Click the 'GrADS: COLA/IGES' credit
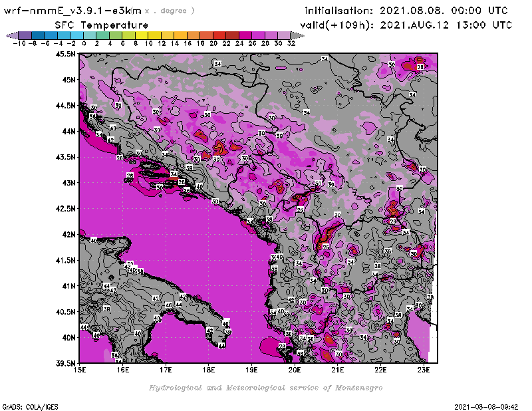 click(30, 407)
